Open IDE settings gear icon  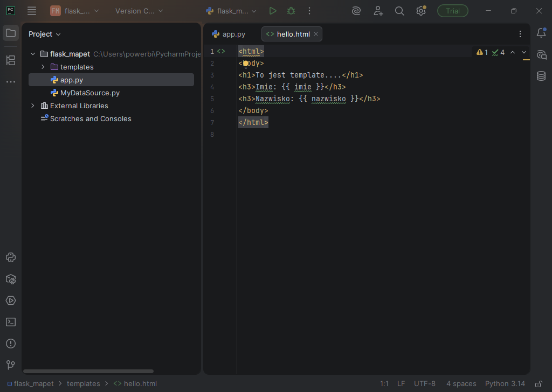(420, 11)
